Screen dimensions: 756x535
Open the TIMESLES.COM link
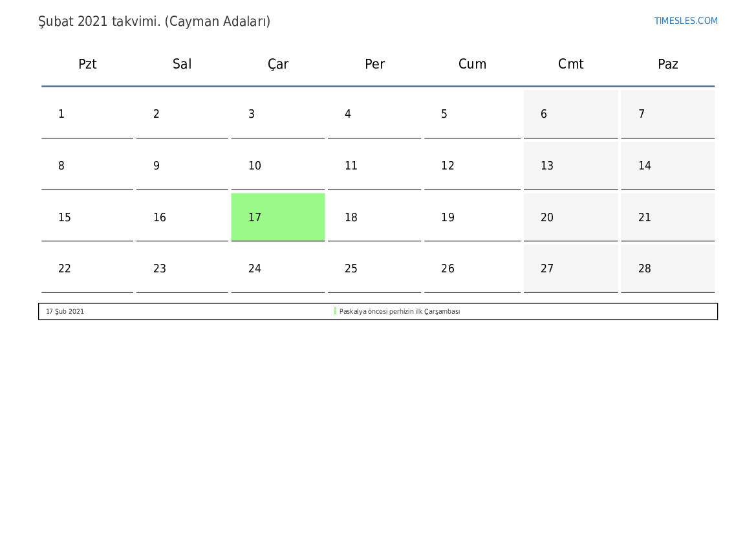[x=686, y=21]
